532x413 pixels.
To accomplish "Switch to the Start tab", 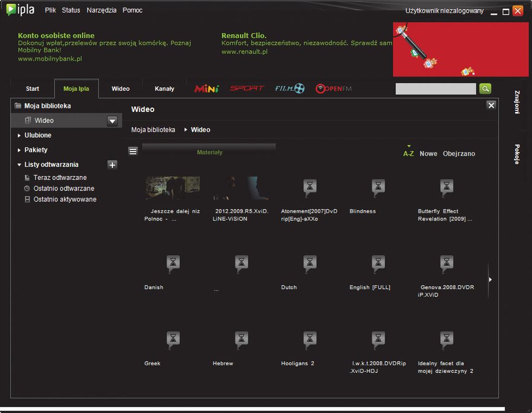I will click(x=33, y=89).
